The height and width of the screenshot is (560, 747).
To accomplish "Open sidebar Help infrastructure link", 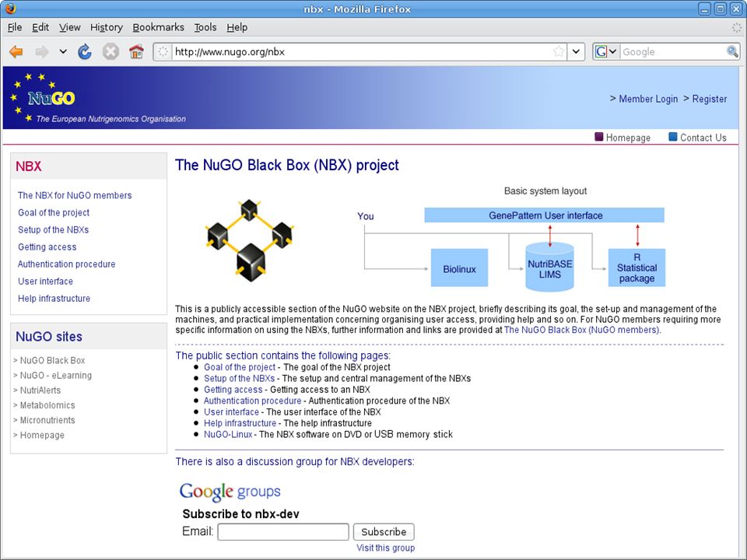I will click(54, 298).
